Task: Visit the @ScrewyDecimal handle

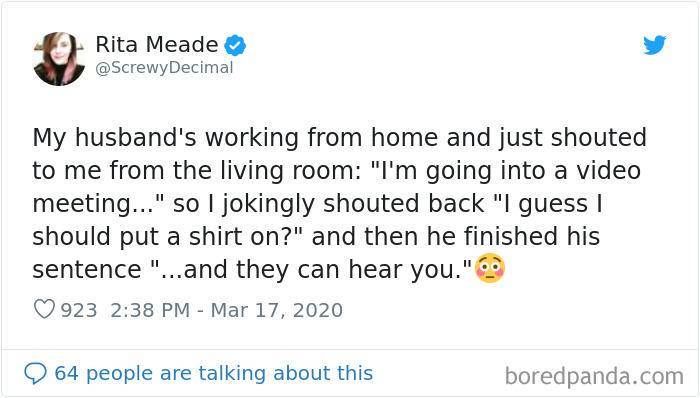Action: [164, 68]
